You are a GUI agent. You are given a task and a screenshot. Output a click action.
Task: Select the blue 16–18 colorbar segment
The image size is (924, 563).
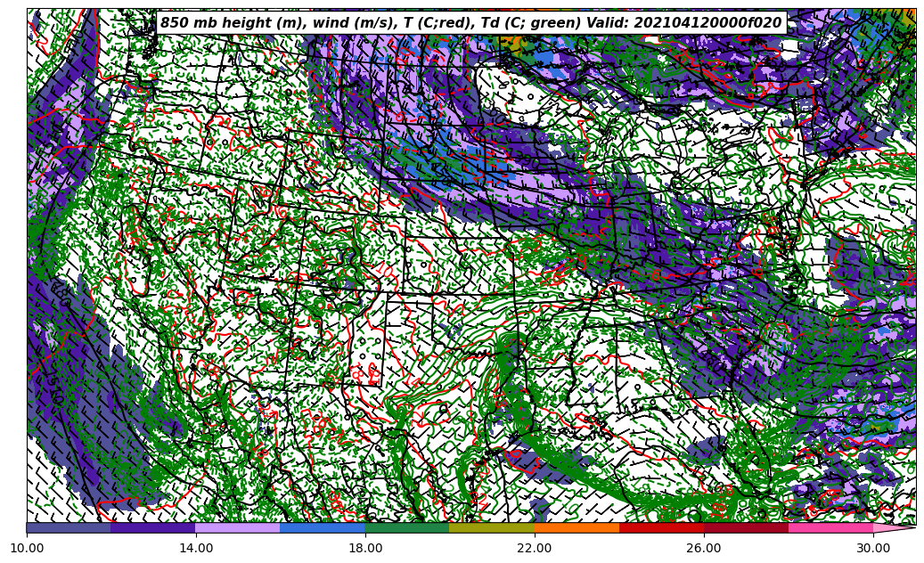[x=323, y=527]
